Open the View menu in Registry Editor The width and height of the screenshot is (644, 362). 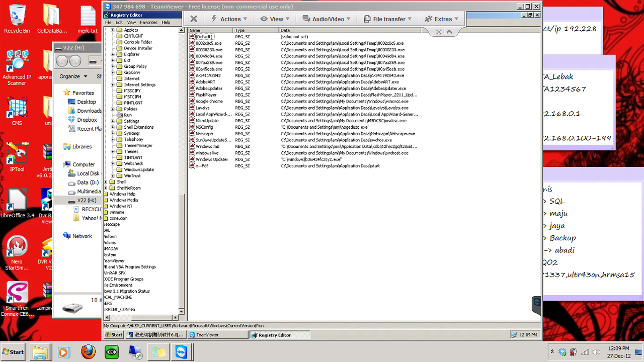click(x=131, y=23)
